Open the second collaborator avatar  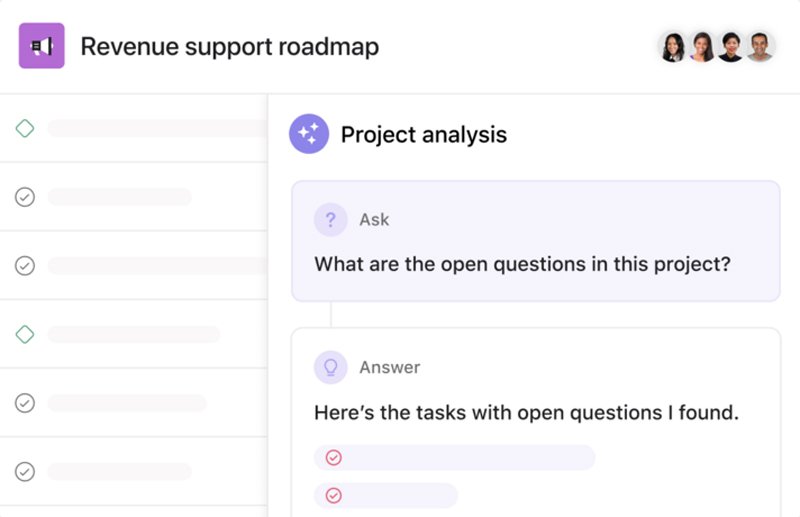click(x=701, y=47)
